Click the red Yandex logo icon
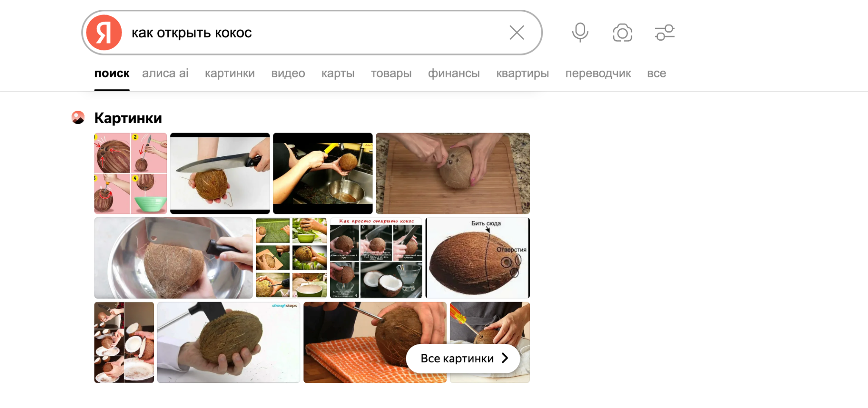Image resolution: width=868 pixels, height=408 pixels. [104, 33]
